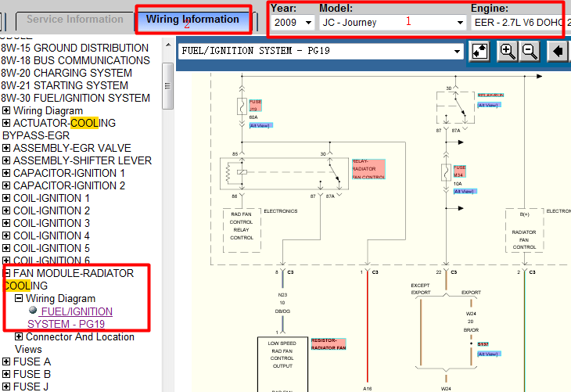Image resolution: width=571 pixels, height=392 pixels.
Task: Open the FUEL/IGNITION SYSTEM - PG19 link
Action: coord(70,318)
